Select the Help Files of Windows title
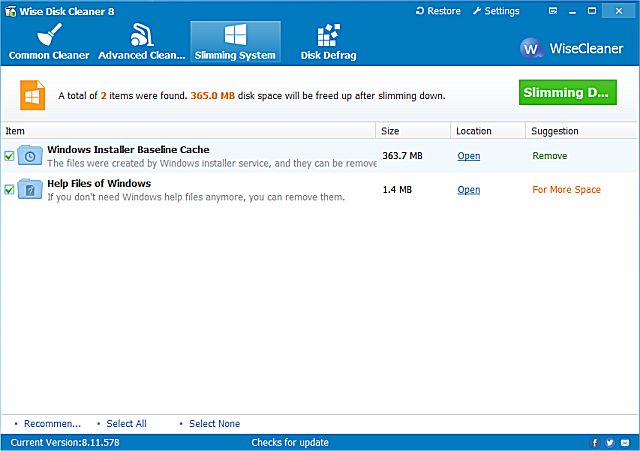The width and height of the screenshot is (640, 451). coord(99,183)
